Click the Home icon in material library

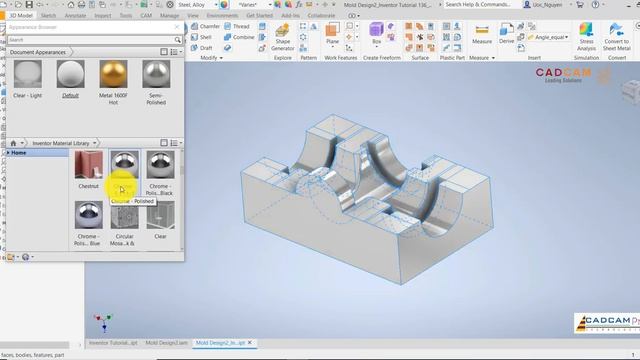coord(13,143)
